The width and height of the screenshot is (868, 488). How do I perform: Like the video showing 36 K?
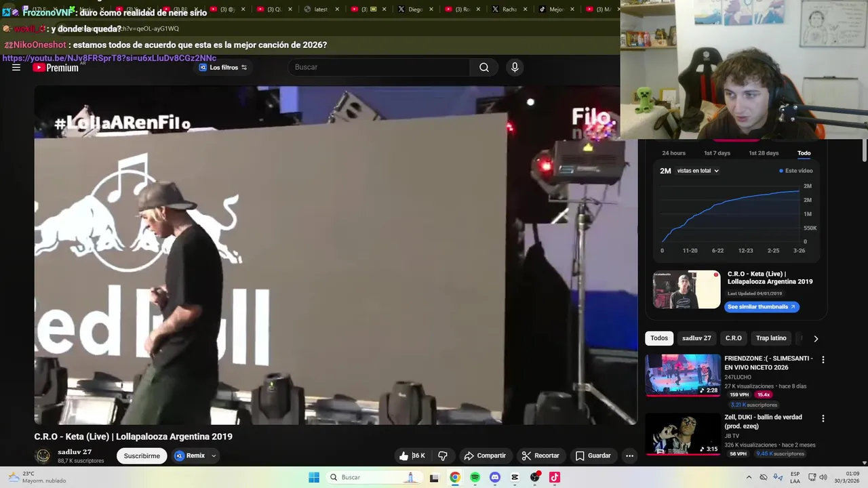pyautogui.click(x=412, y=455)
